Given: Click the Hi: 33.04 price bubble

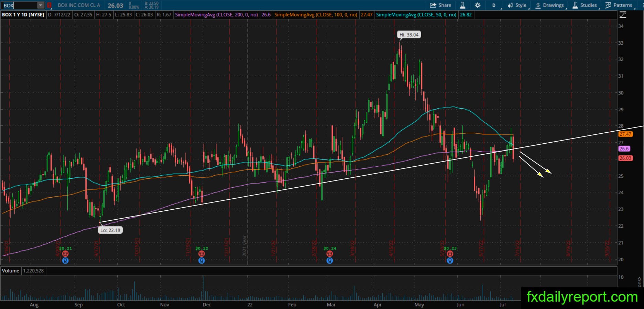Looking at the screenshot, I should [x=409, y=35].
